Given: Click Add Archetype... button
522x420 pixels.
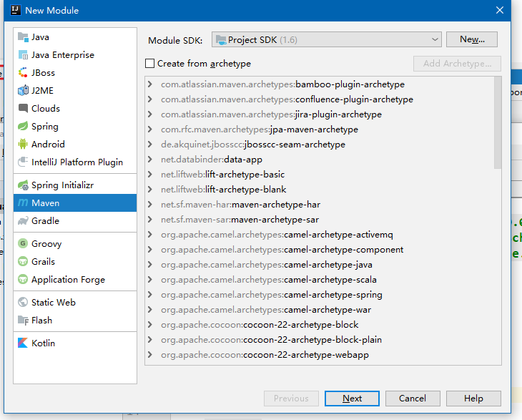Looking at the screenshot, I should 457,63.
